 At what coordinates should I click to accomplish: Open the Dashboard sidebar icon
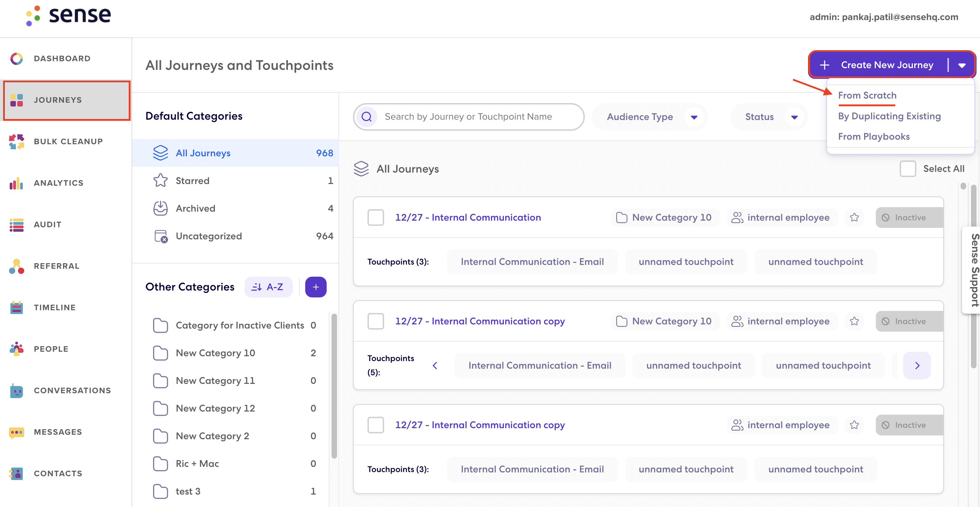coord(16,58)
